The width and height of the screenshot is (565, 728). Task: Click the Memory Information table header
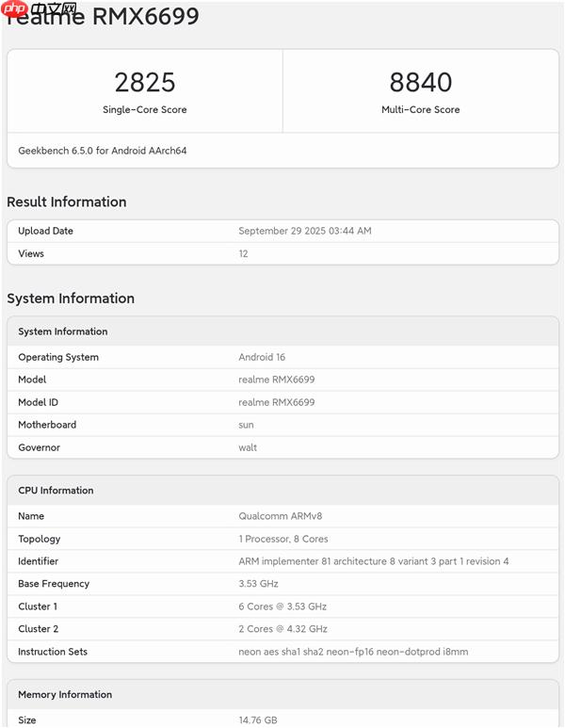pos(65,695)
